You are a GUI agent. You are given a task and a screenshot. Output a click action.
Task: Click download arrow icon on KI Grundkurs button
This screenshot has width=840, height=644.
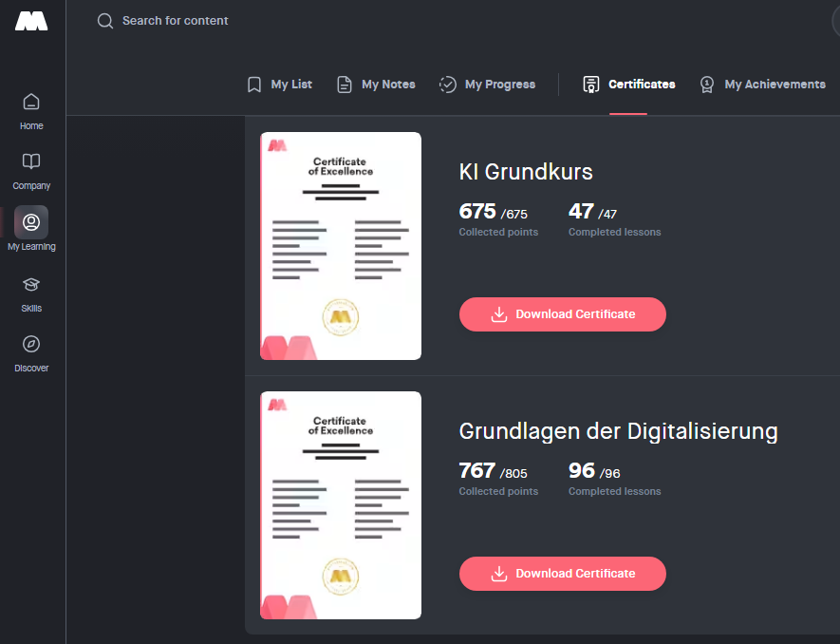[498, 314]
